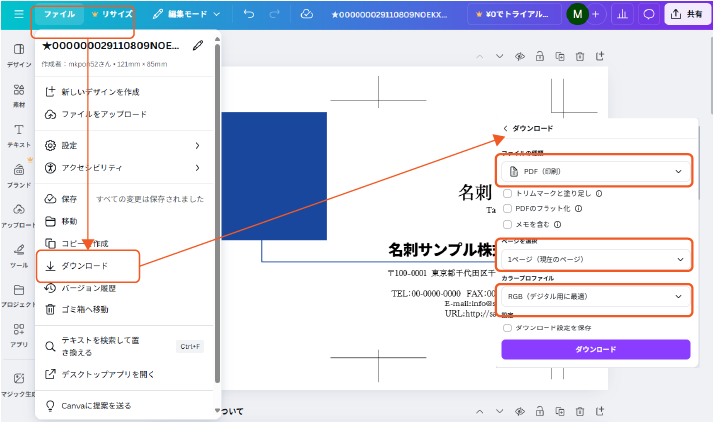
Task: Open the アプリ panel
Action: point(19,336)
